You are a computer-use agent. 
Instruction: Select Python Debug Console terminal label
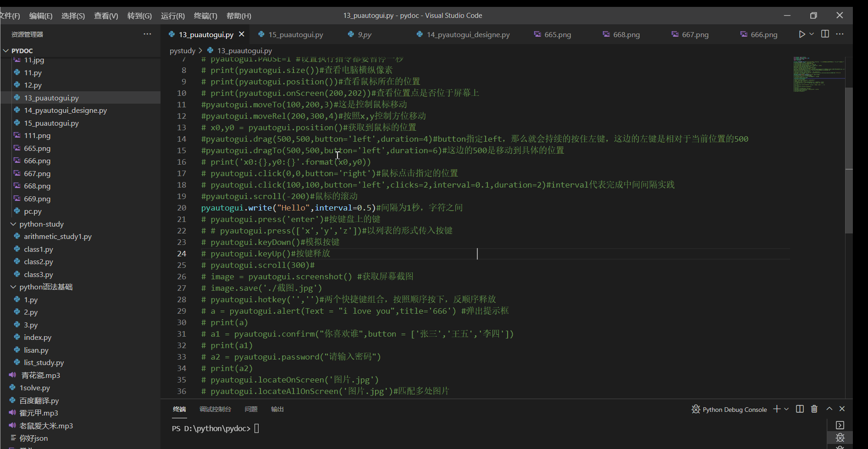[735, 410]
